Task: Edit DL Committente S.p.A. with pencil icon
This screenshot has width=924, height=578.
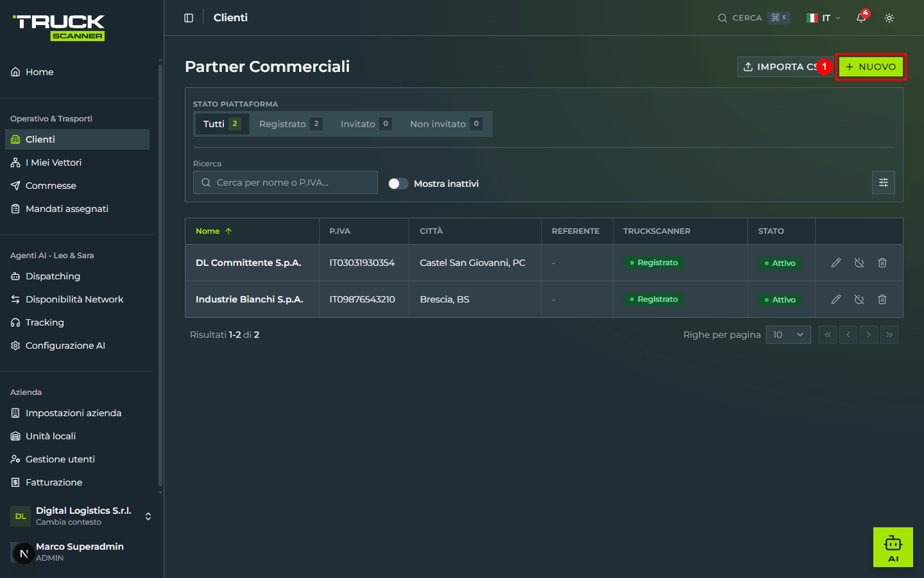Action: [x=836, y=263]
